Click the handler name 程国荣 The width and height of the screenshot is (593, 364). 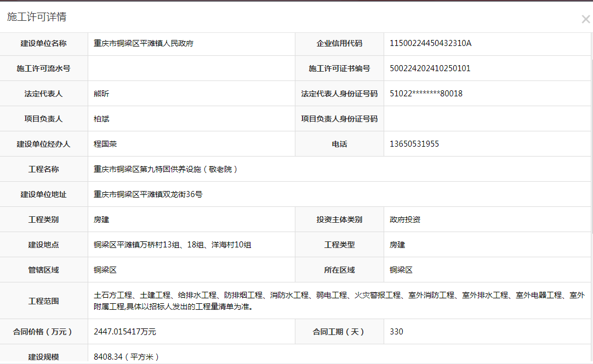pos(105,144)
